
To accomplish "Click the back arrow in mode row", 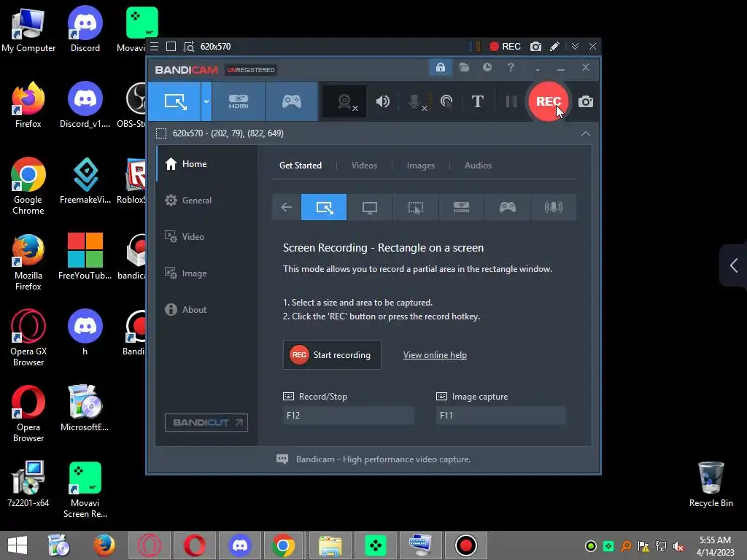I will 286,207.
